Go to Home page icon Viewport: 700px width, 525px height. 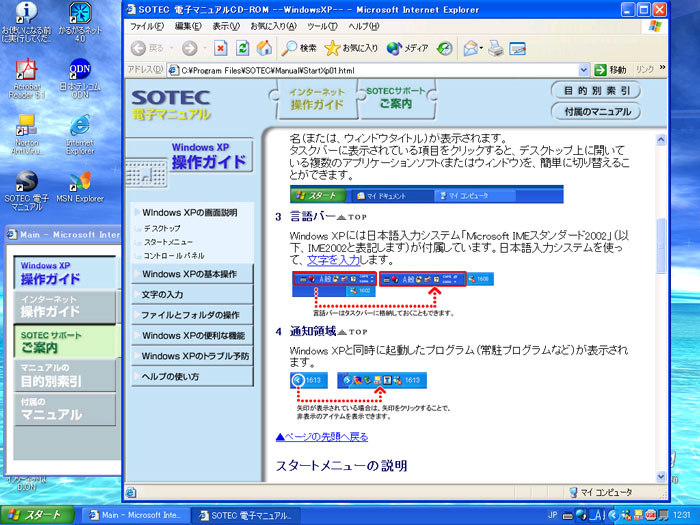(x=264, y=48)
